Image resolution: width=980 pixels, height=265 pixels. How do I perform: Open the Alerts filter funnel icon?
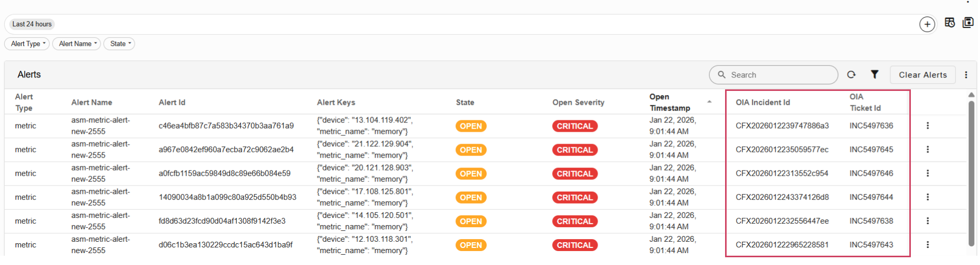(875, 75)
